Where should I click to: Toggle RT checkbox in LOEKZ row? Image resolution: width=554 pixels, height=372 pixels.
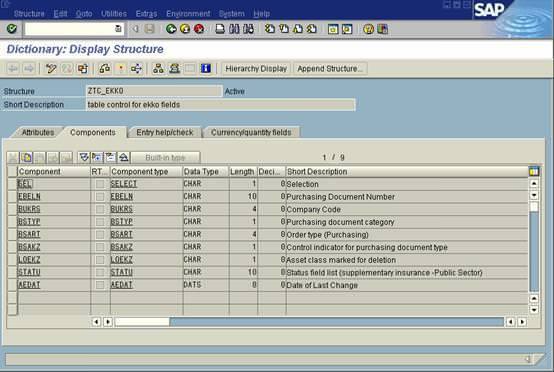click(100, 260)
